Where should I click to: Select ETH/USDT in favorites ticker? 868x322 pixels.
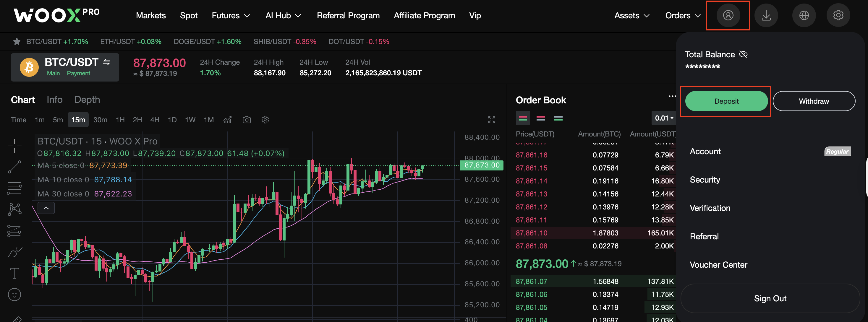click(x=131, y=41)
